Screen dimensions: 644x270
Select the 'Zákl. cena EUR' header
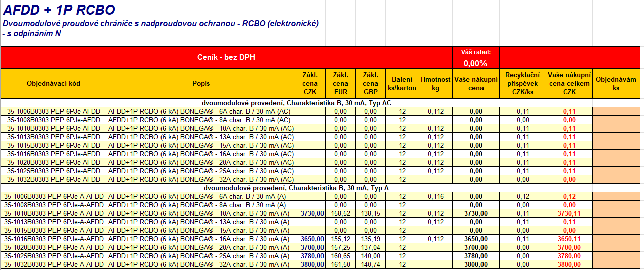click(340, 83)
